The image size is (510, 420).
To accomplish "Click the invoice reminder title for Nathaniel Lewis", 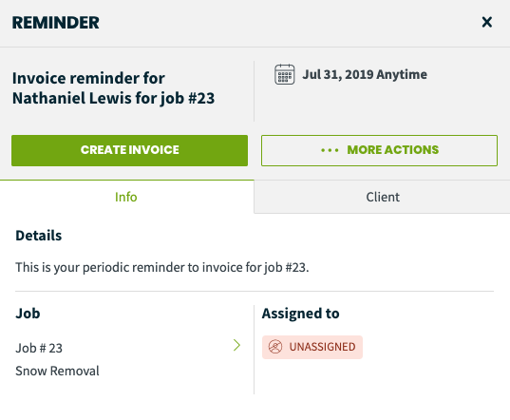I will pos(114,87).
